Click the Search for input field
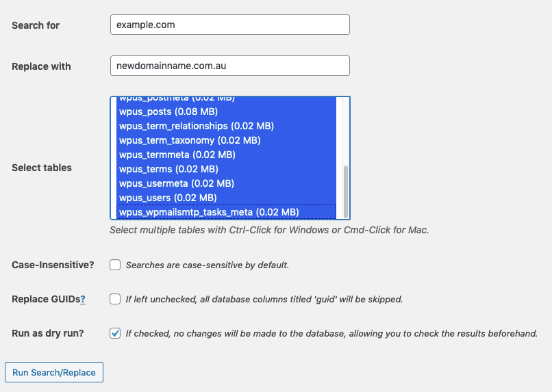The image size is (552, 392). point(229,25)
